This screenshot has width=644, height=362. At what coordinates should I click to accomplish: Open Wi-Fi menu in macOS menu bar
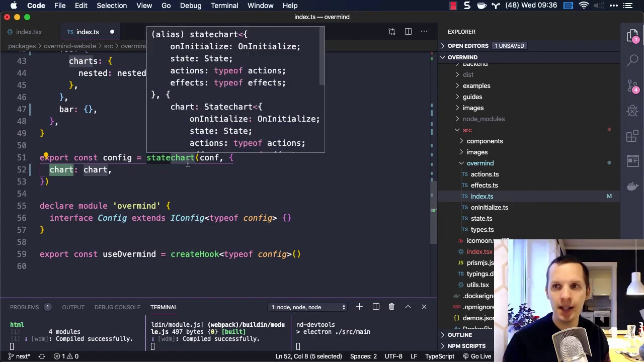point(584,6)
